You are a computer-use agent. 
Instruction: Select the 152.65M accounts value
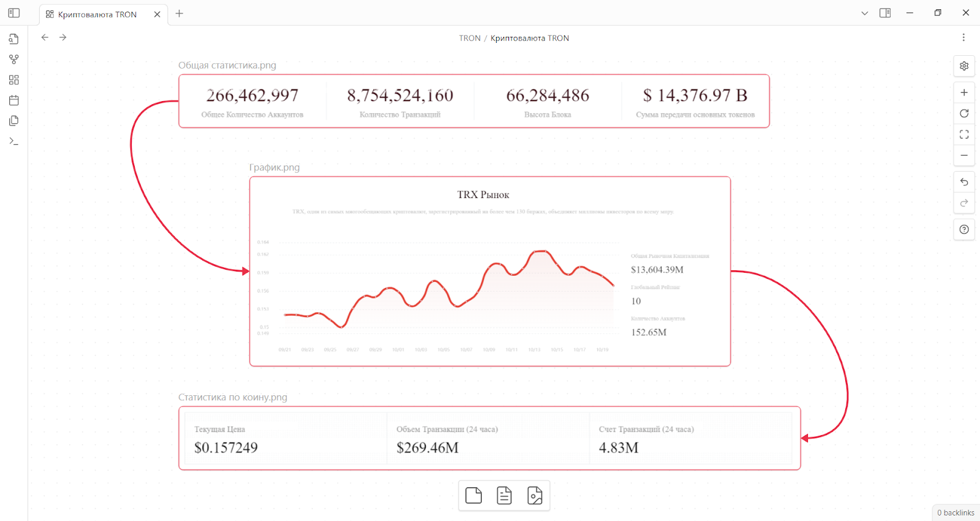point(649,332)
